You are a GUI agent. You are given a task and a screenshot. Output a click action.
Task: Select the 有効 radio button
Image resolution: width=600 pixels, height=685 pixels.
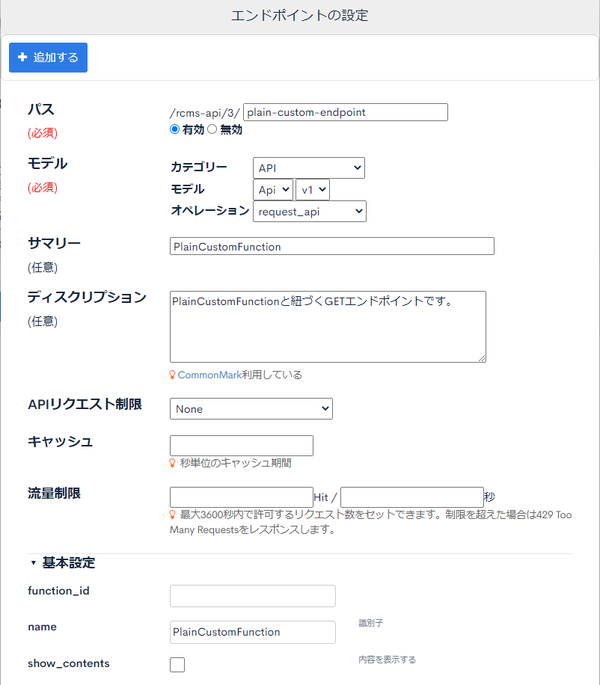click(175, 129)
